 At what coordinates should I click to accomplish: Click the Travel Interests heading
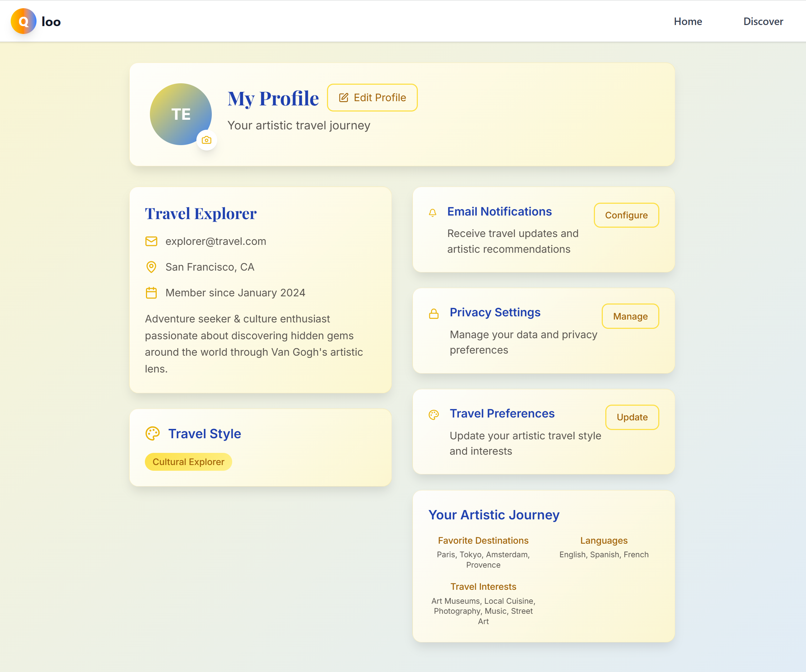pyautogui.click(x=483, y=587)
